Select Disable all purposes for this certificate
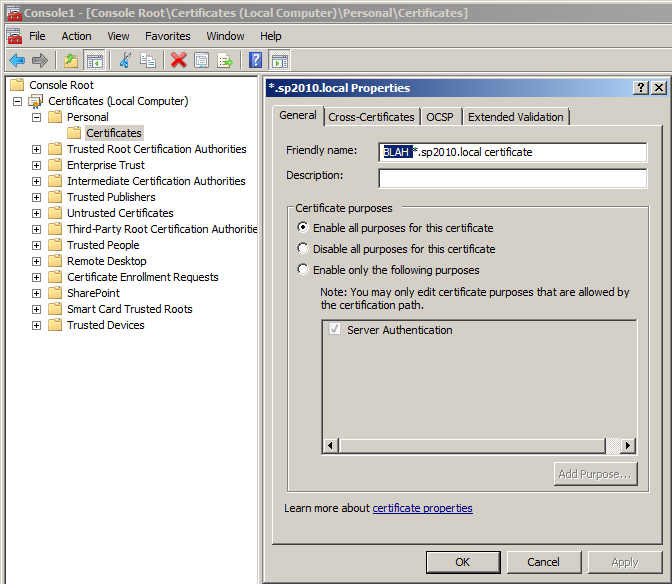 coord(303,249)
